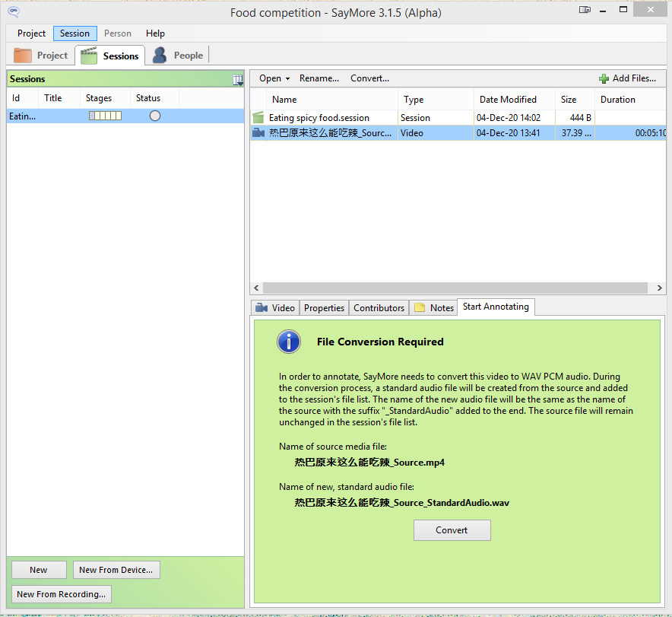672x617 pixels.
Task: Select the Eatin... session row
Action: [125, 116]
